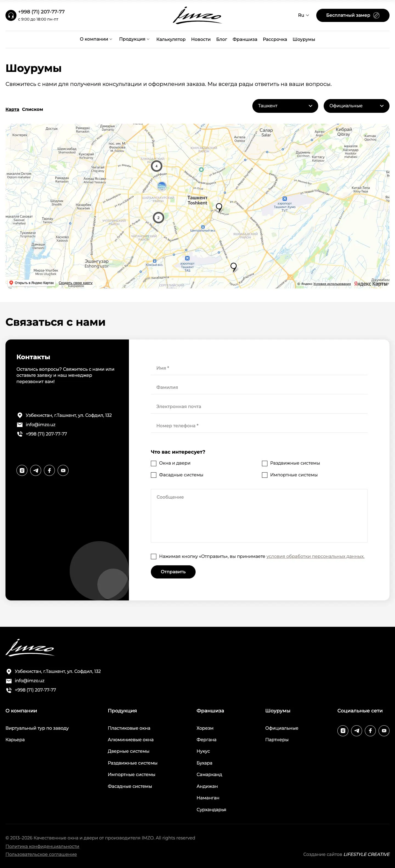Check the Окна и двери checkbox
Viewport: 395px width, 868px height.
click(x=154, y=463)
